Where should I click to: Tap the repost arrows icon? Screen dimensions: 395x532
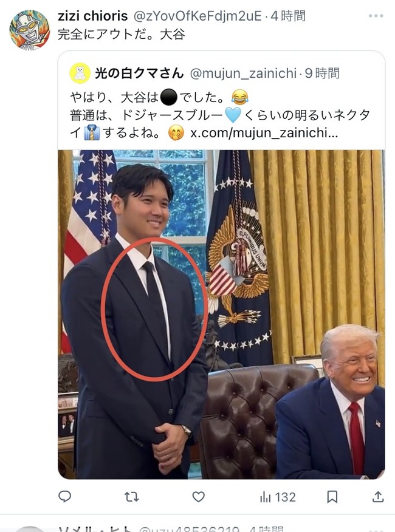pyautogui.click(x=131, y=497)
